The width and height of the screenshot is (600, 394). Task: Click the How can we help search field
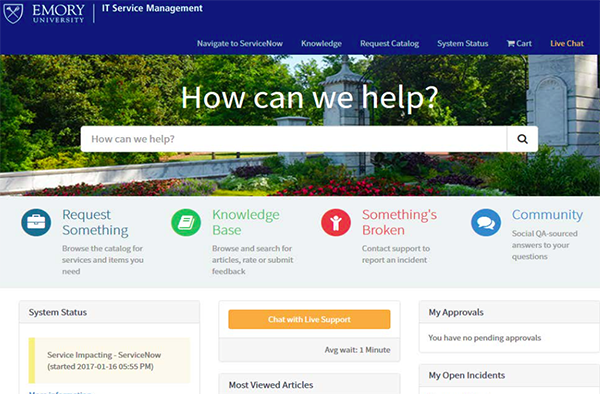293,139
